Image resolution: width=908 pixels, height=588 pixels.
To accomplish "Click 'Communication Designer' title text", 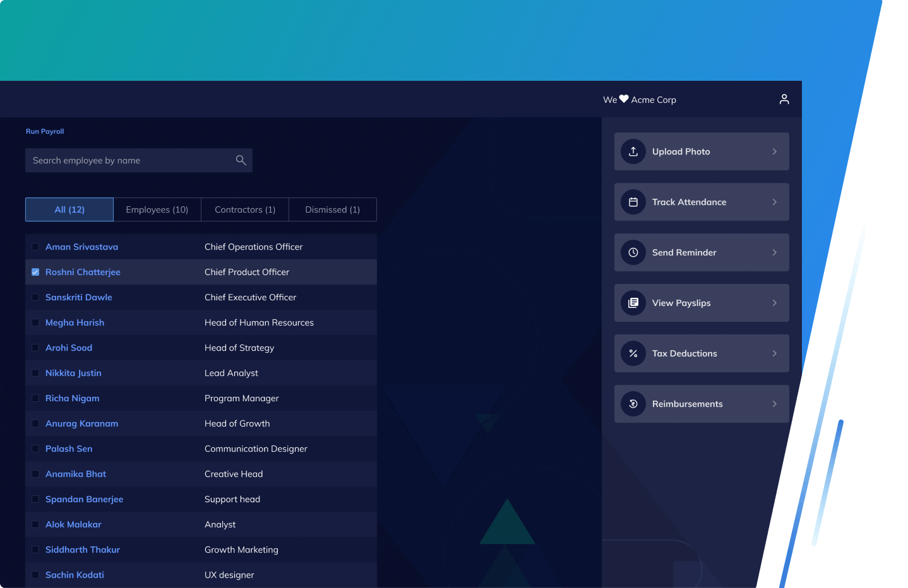I will coord(256,449).
